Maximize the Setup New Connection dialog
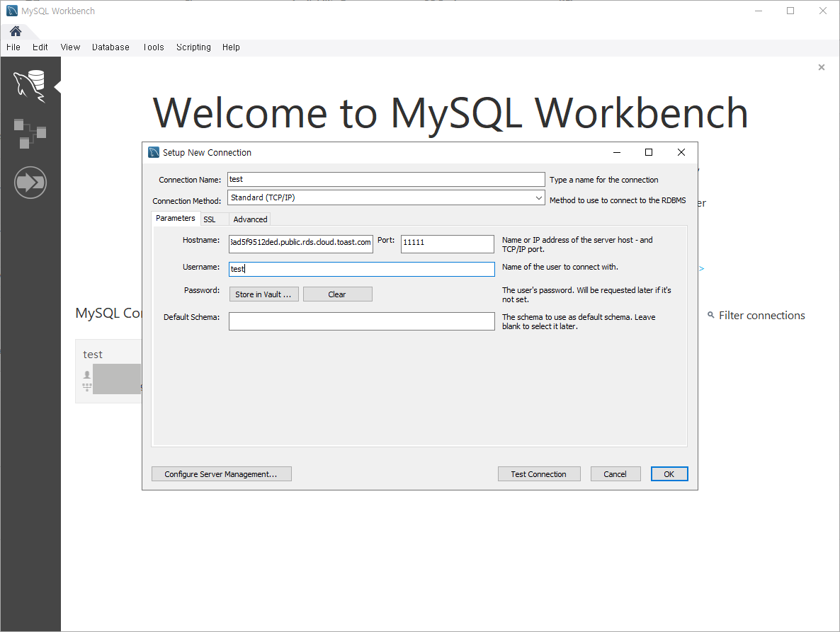The height and width of the screenshot is (632, 840). (649, 152)
